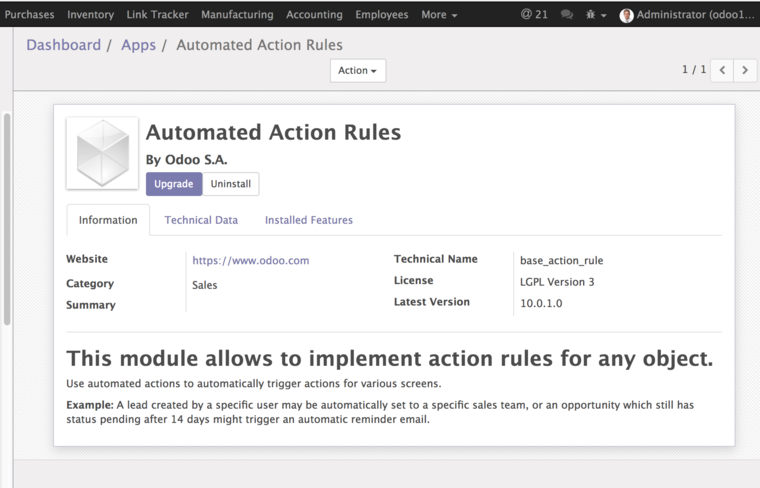This screenshot has height=488, width=760.
Task: Open the Accounting menu
Action: click(314, 15)
